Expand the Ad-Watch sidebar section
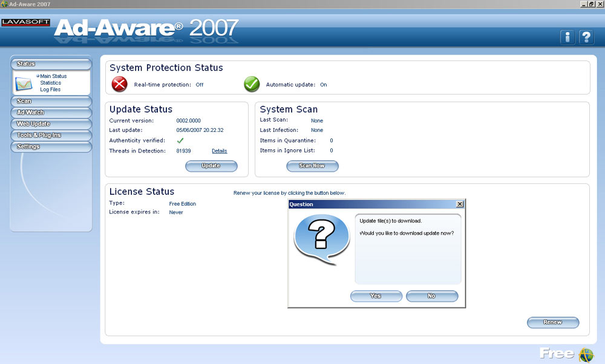 (51, 112)
